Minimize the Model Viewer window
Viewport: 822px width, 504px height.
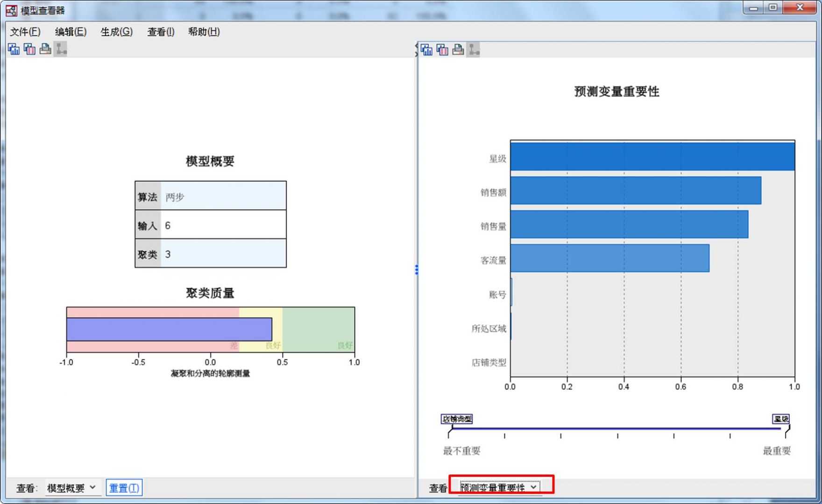click(x=753, y=8)
